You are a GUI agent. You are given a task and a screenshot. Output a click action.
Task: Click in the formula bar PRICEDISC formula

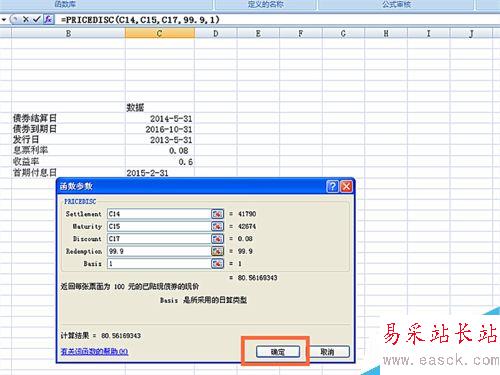point(140,20)
